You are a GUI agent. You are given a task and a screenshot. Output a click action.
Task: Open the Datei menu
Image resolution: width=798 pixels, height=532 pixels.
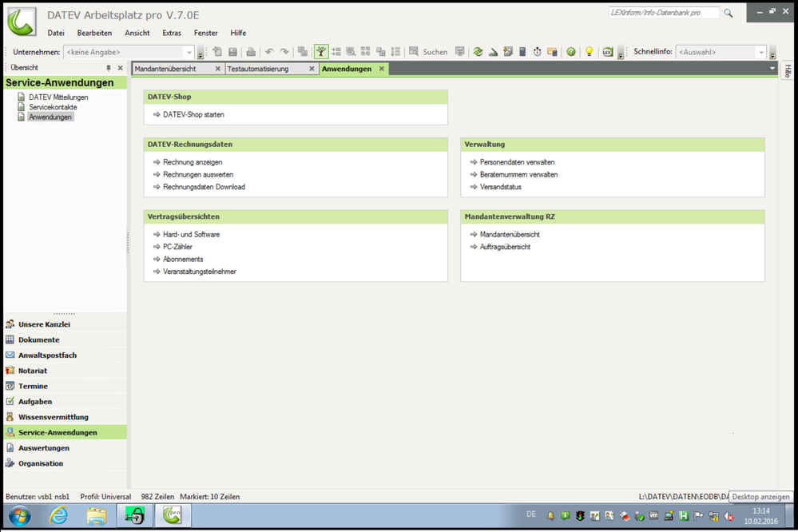tap(56, 33)
